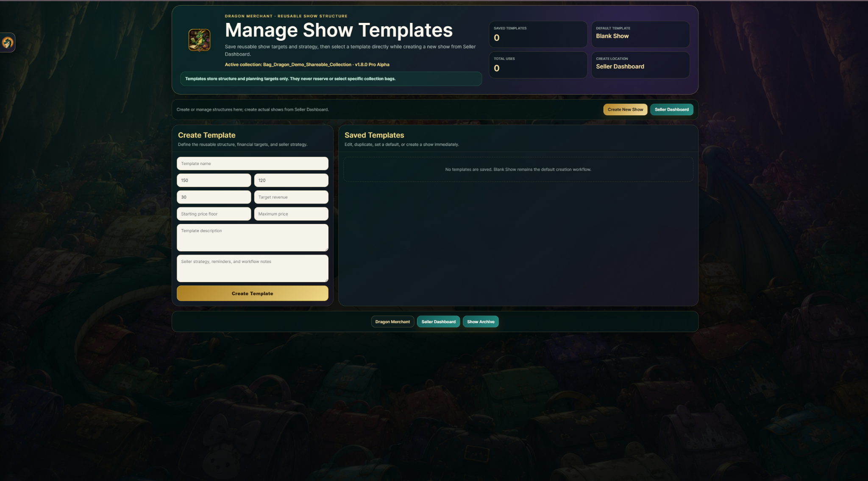Screen dimensions: 868x481
Task: Click the Seller strategy notes text area
Action: pos(253,268)
